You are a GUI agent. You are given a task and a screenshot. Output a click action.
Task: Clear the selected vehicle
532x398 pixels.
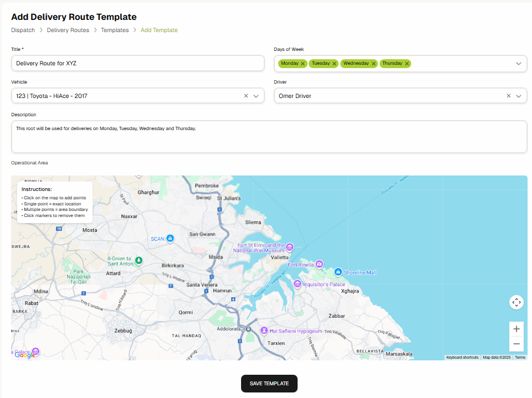coord(246,96)
